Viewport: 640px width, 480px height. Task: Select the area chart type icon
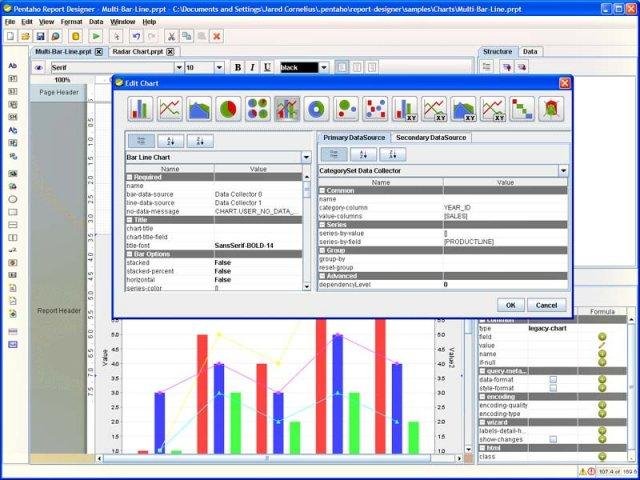click(199, 109)
